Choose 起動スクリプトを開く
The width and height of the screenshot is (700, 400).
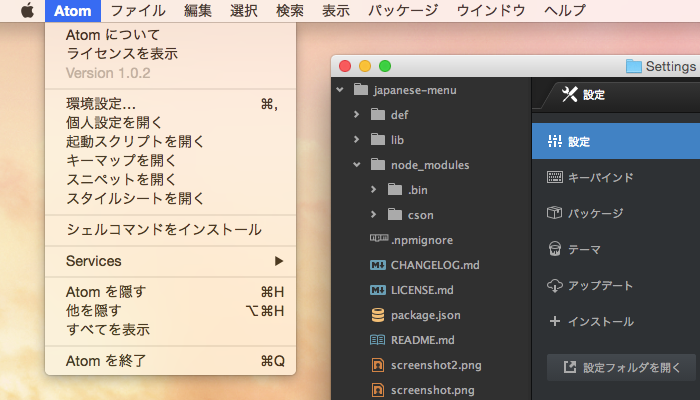(171, 142)
